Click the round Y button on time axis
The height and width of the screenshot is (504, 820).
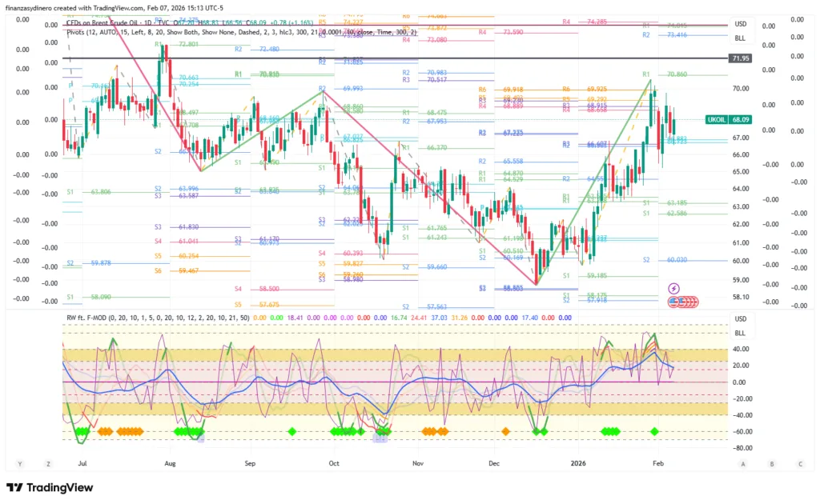click(x=19, y=464)
